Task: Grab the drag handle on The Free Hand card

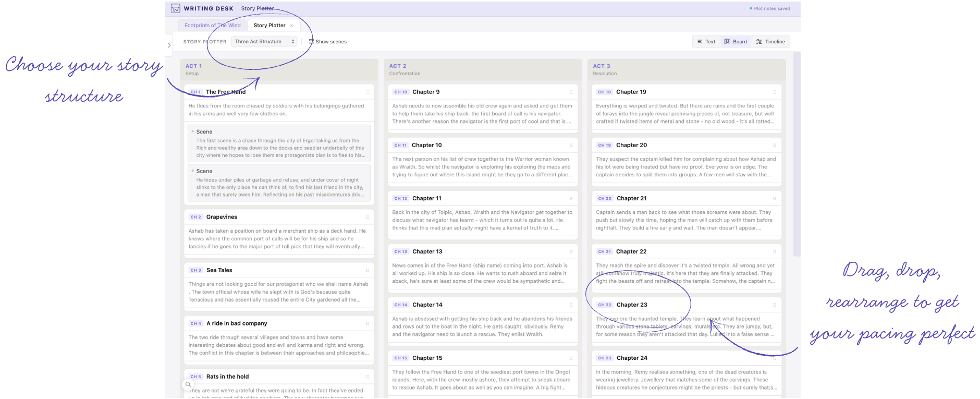Action: (x=367, y=92)
